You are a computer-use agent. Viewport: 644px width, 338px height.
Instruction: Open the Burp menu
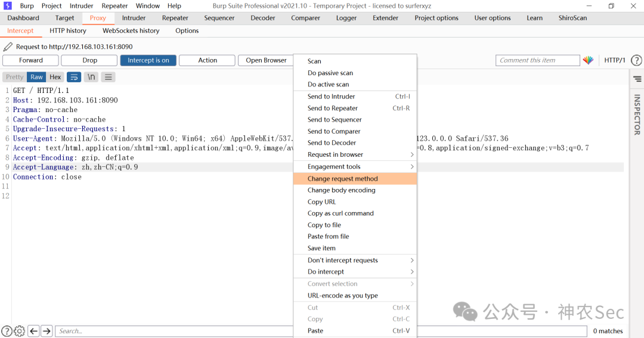point(27,6)
